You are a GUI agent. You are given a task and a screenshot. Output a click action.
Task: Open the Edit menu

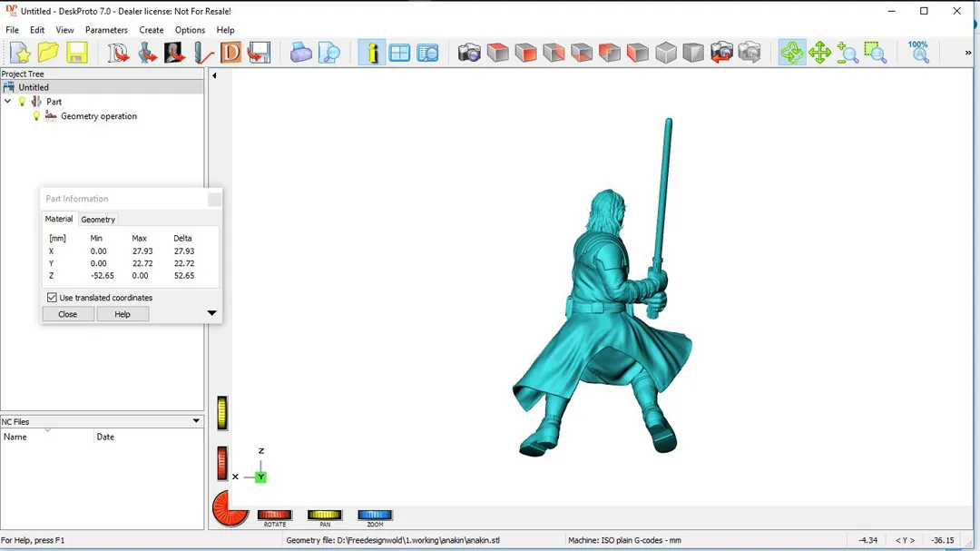pyautogui.click(x=37, y=30)
